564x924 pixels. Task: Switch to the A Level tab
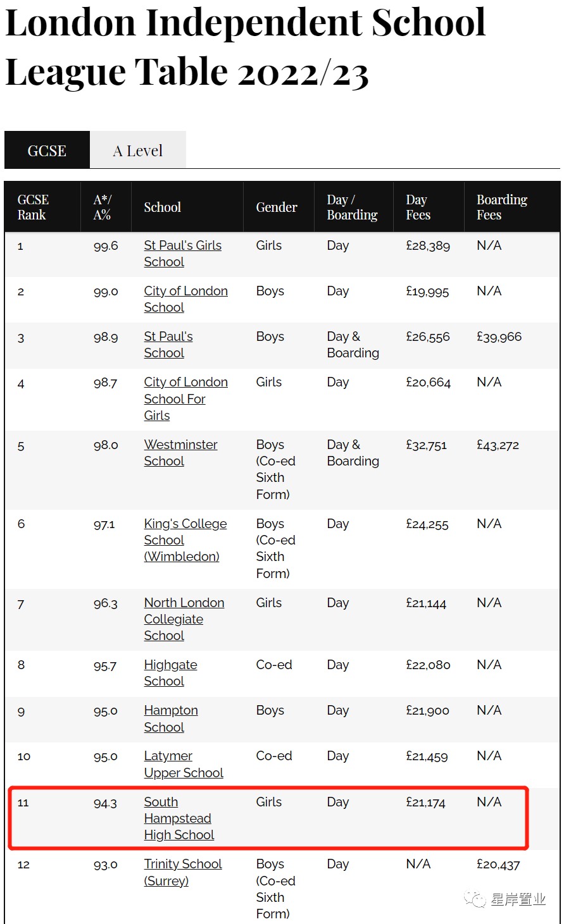[x=138, y=150]
